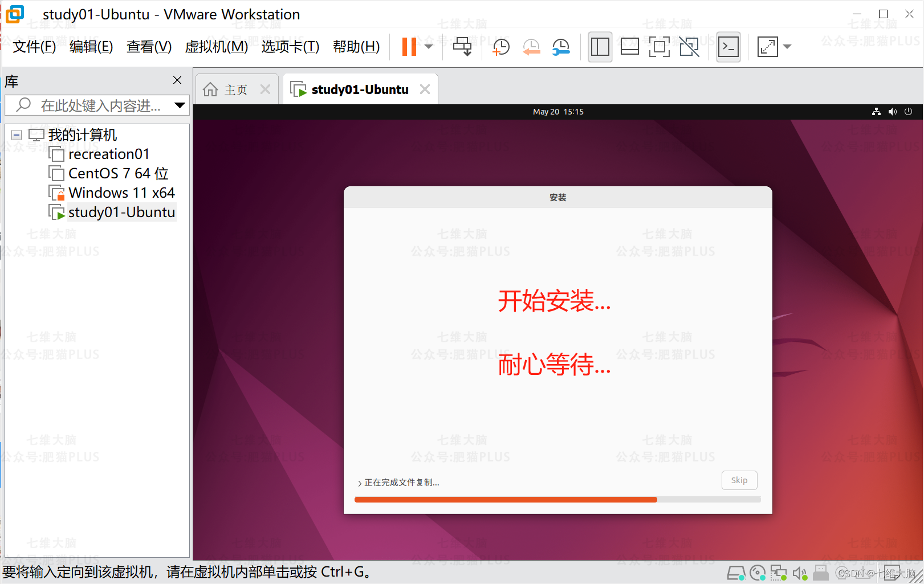This screenshot has height=584, width=924.
Task: Send Ctrl+Alt+Del to the virtual machine
Action: [462, 47]
